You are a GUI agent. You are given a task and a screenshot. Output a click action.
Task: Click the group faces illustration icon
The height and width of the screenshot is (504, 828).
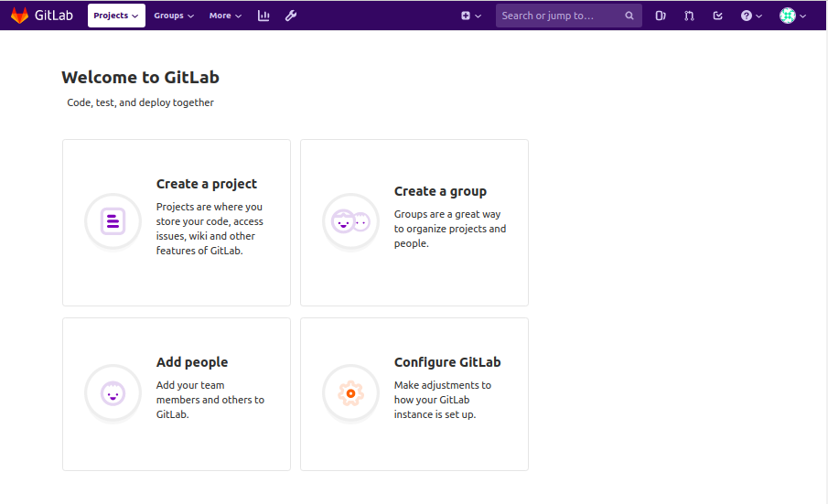tap(350, 221)
